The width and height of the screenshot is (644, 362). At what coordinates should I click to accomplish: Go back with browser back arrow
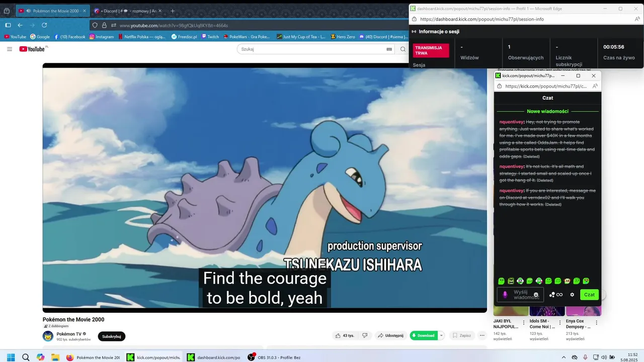[x=20, y=25]
